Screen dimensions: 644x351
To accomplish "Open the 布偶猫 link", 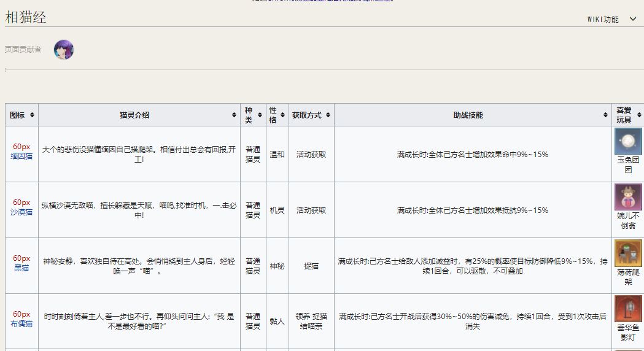I will pyautogui.click(x=21, y=324).
